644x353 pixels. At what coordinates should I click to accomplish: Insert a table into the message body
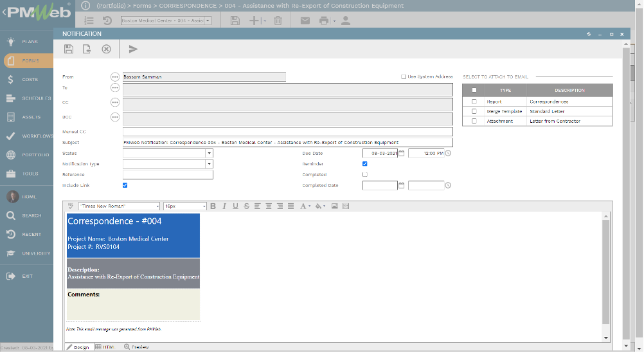pos(346,206)
